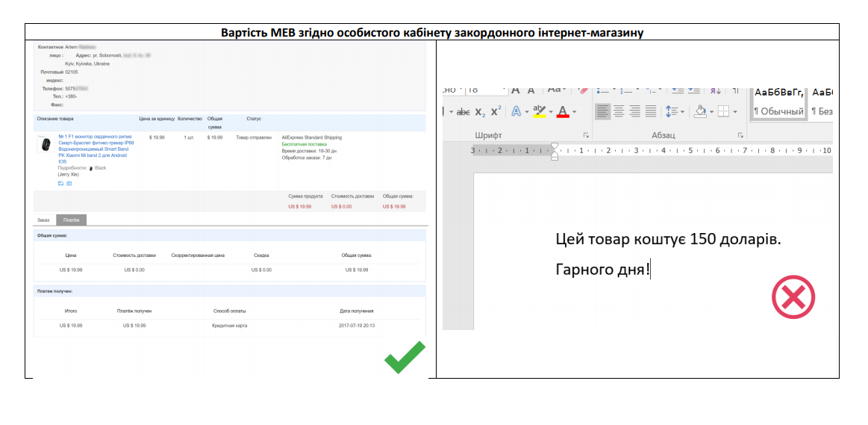Switch to the Платёж tab
This screenshot has height=425, width=868.
[72, 220]
